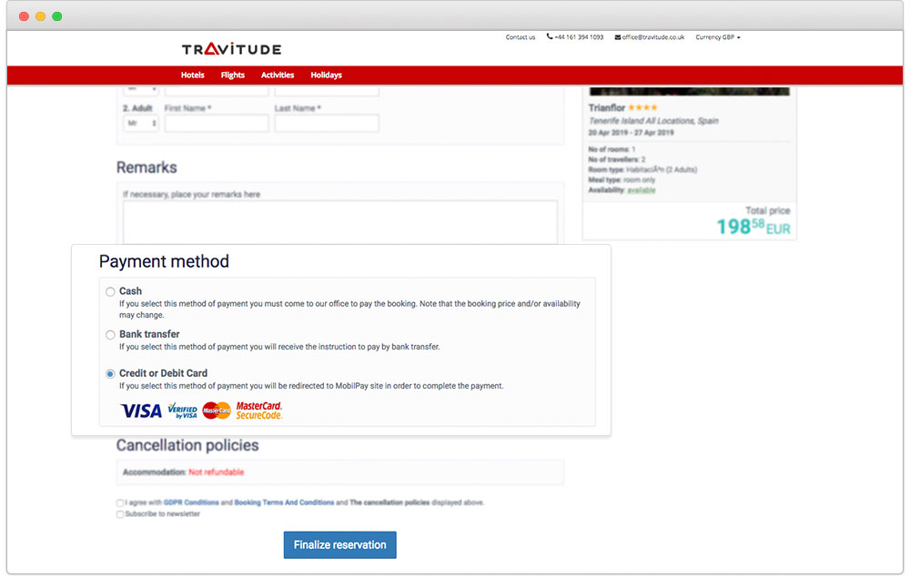Click the 'Cancellation policies' heading

(187, 445)
